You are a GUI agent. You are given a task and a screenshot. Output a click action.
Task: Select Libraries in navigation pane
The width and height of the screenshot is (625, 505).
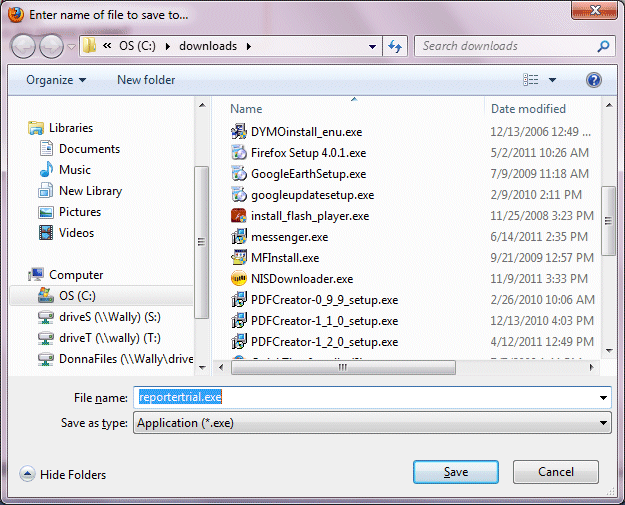pos(61,128)
